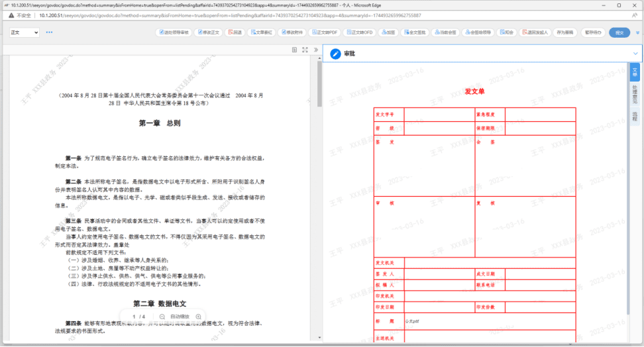The image size is (644, 347).
Task: Zoom in the document with plus magnifier
Action: coord(198,317)
